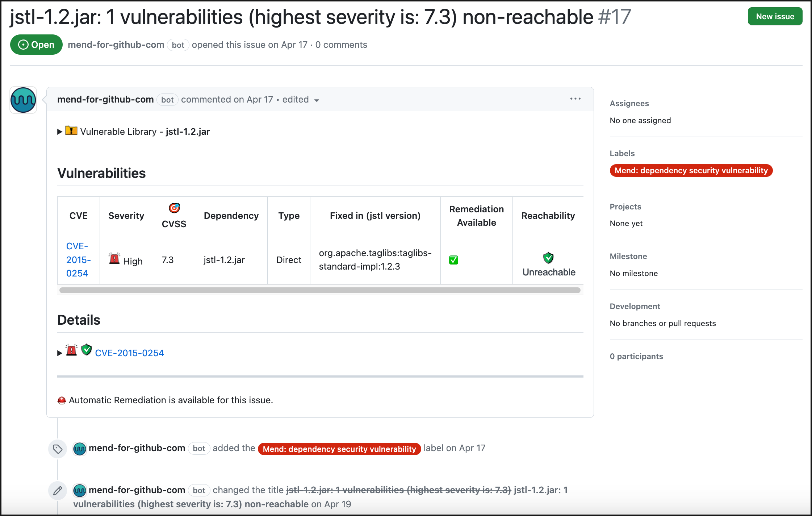Click the mend-for-github-com avatar beside the comment
Image resolution: width=812 pixels, height=516 pixels.
pos(23,100)
